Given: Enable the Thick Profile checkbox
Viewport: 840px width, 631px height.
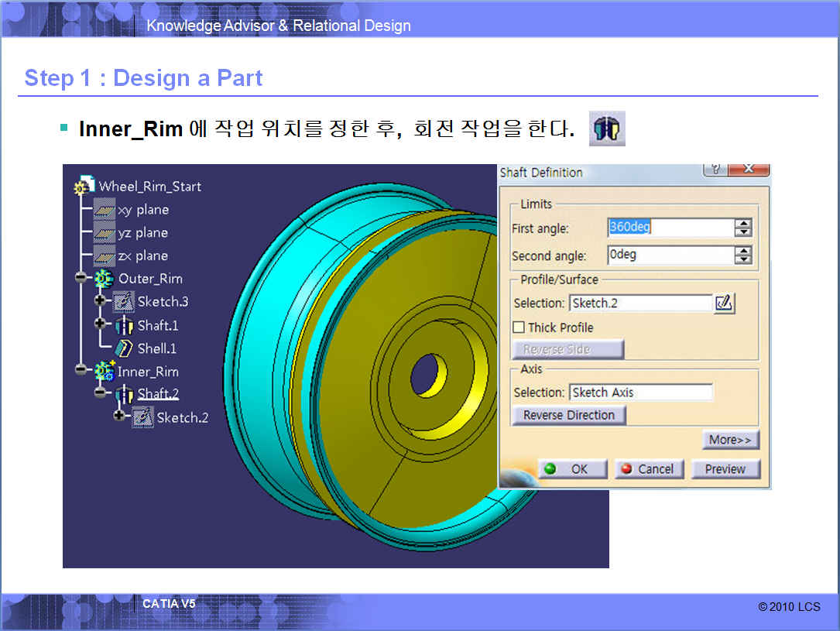Looking at the screenshot, I should click(x=519, y=328).
